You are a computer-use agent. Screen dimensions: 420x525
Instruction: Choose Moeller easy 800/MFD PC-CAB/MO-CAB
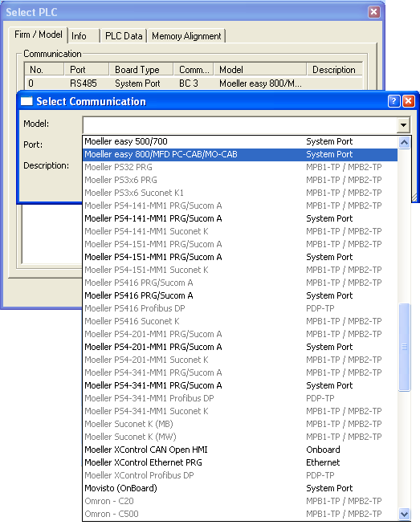coord(240,154)
